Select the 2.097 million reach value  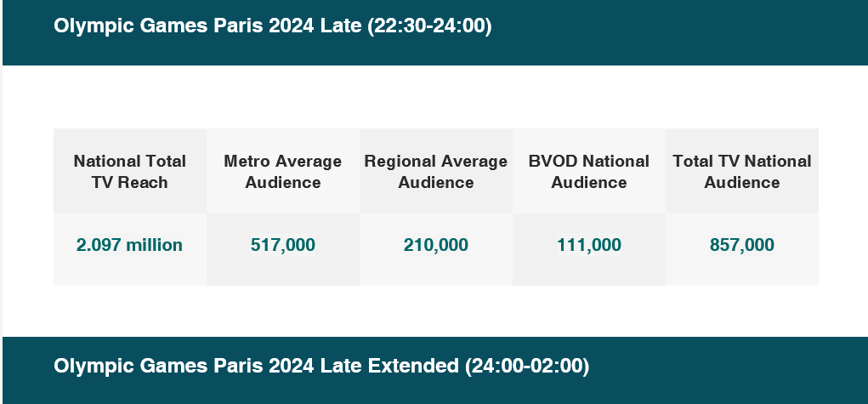pyautogui.click(x=130, y=245)
